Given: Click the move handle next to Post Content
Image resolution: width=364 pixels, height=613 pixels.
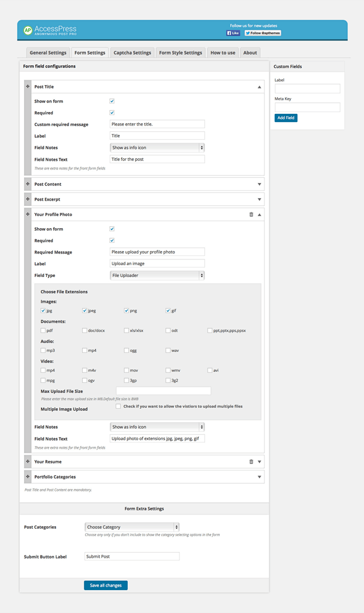Looking at the screenshot, I should pyautogui.click(x=28, y=184).
